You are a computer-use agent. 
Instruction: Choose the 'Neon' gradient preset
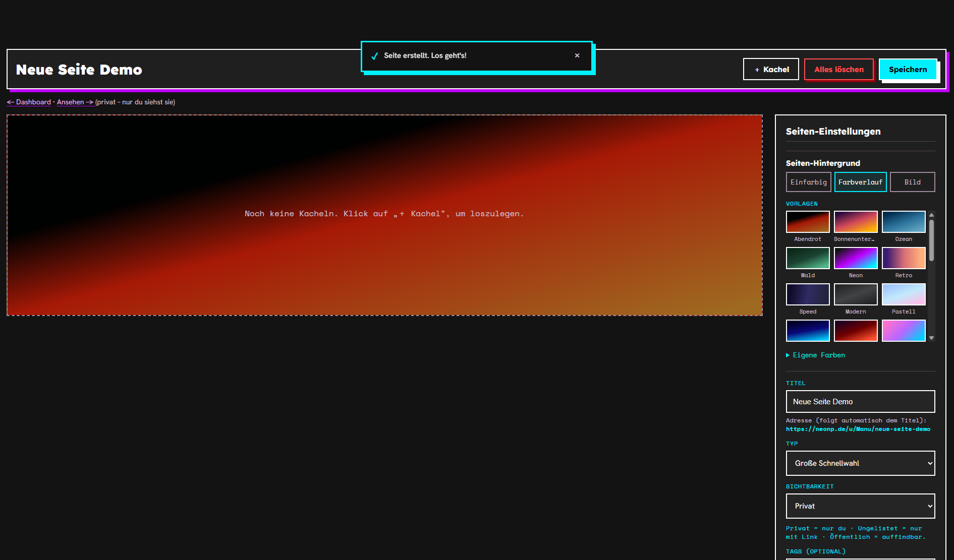click(x=856, y=258)
